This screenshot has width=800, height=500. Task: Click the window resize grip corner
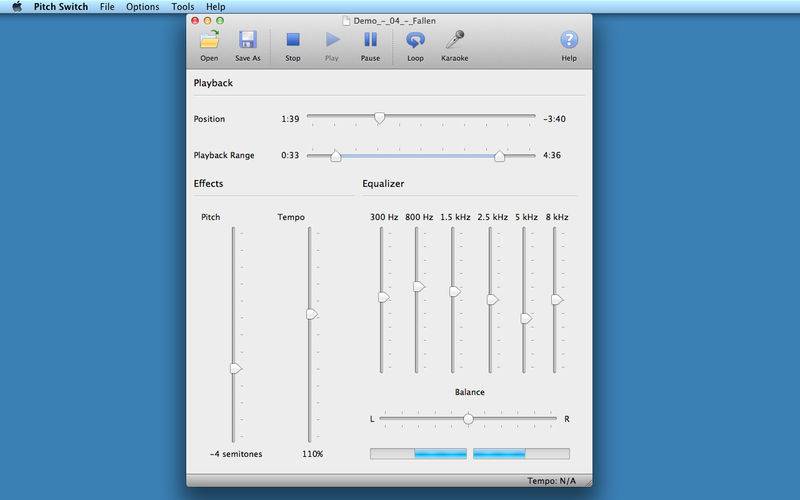(x=588, y=482)
